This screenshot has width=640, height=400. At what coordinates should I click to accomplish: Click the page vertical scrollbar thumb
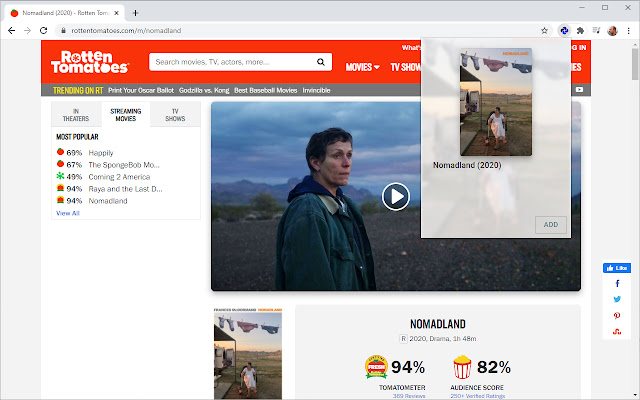click(635, 64)
